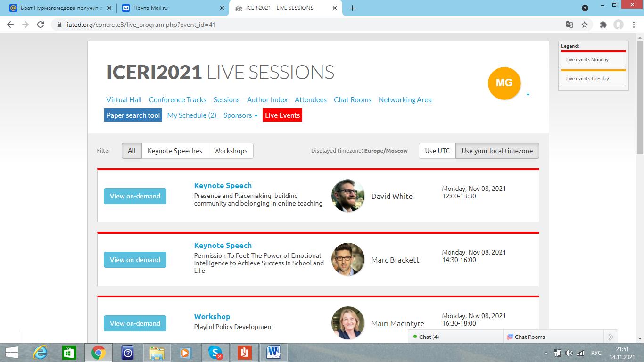The height and width of the screenshot is (362, 644).
Task: Expand the Sponsors dropdown menu
Action: (240, 115)
